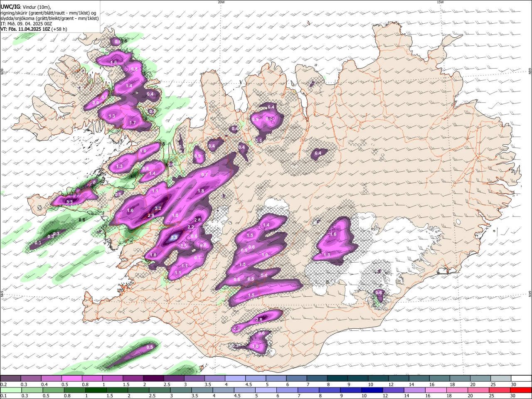
Task: Select snow-scale swatch between 2 and 2.5
Action: pyautogui.click(x=153, y=378)
